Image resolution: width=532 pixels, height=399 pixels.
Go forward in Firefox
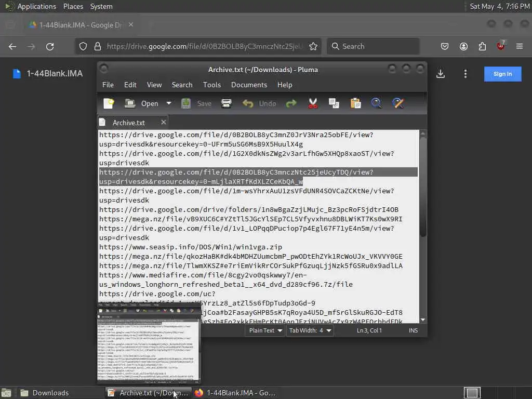coord(31,46)
